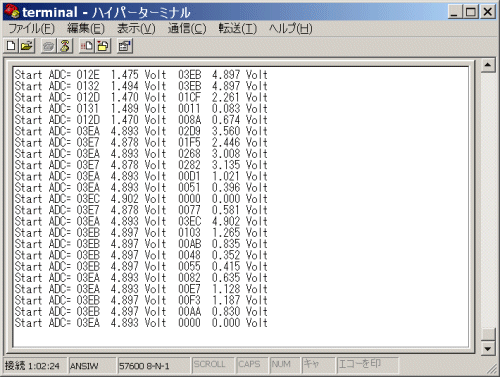Image resolution: width=500 pixels, height=377 pixels.
Task: Click the 1.187 Volt reading
Action: [x=240, y=300]
